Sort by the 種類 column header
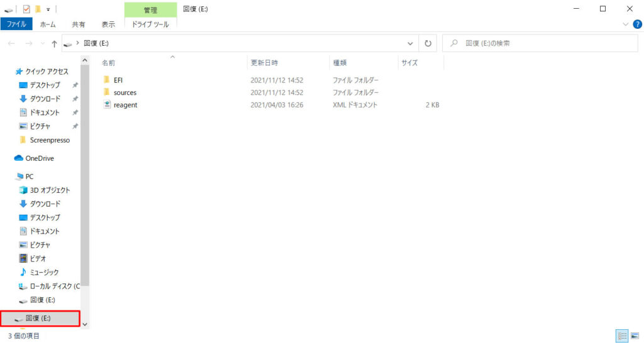 340,63
